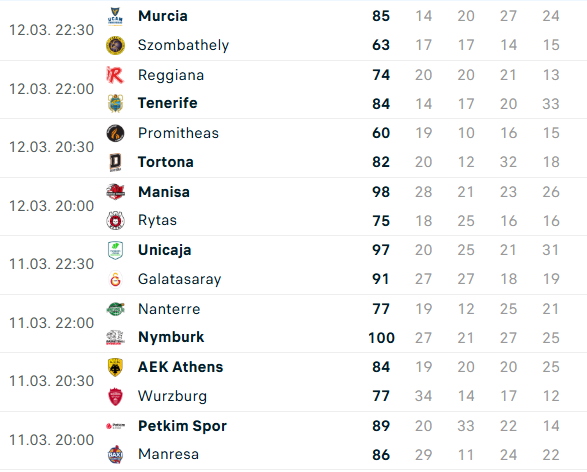Select the Manisa team name

tap(164, 192)
